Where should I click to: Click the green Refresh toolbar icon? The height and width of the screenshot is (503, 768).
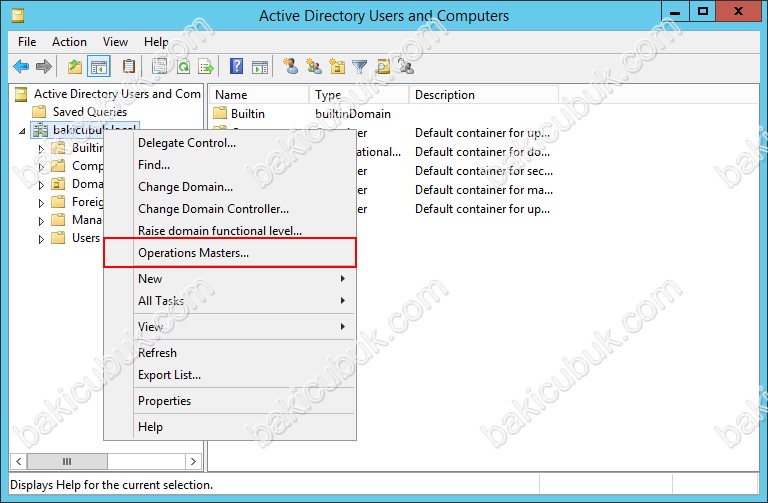[x=184, y=66]
